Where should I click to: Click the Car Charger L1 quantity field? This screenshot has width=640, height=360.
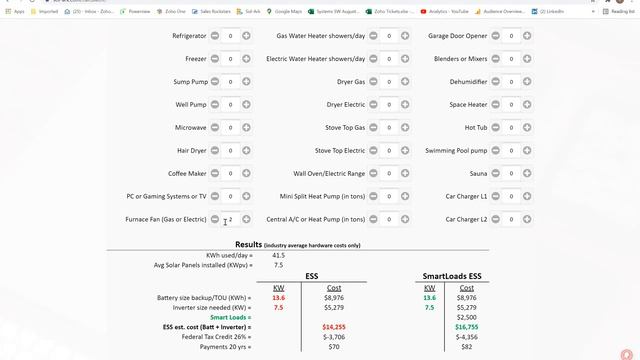point(511,196)
